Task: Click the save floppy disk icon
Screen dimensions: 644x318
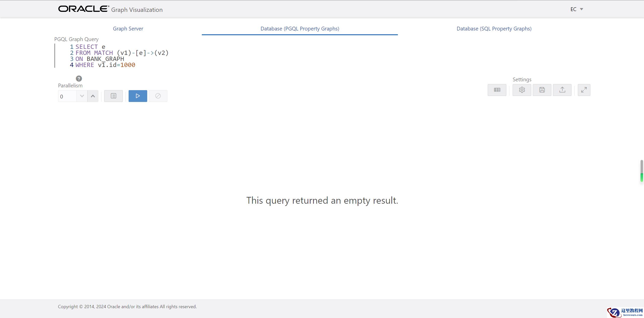Action: click(542, 90)
